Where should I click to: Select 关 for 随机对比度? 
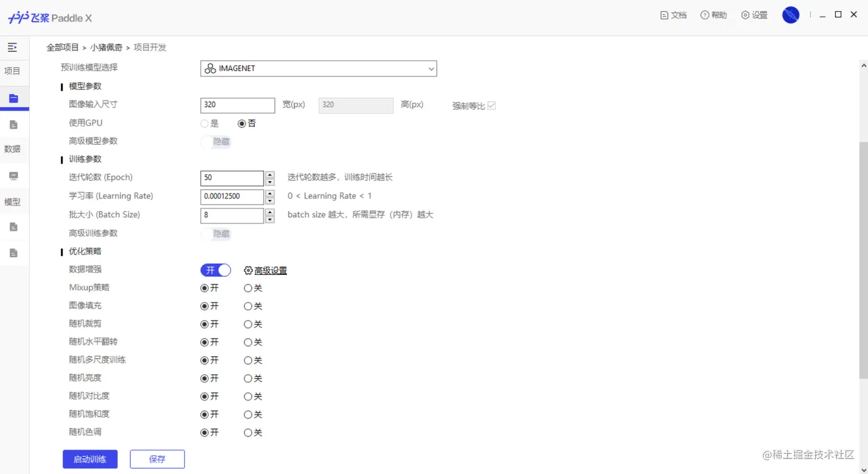coord(248,396)
